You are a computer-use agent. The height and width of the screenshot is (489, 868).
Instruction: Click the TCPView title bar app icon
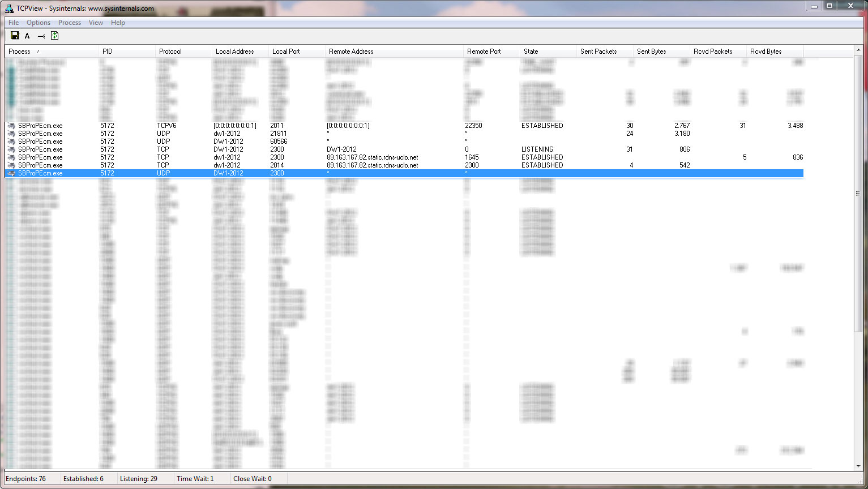[x=9, y=8]
